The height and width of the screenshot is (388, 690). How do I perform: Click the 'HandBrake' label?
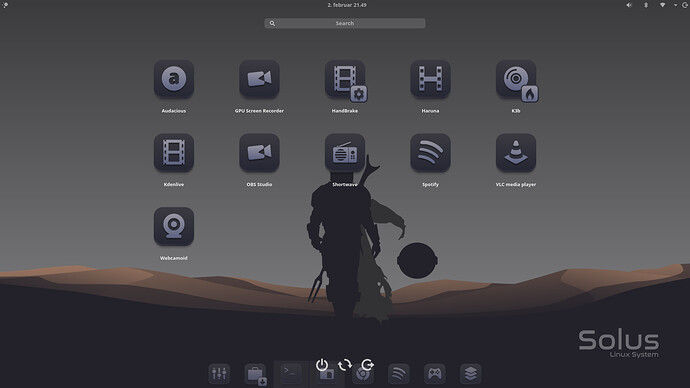point(345,111)
